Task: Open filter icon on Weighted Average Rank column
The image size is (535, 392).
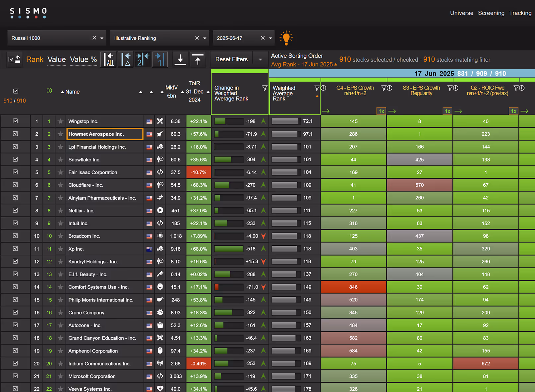Action: tap(317, 88)
